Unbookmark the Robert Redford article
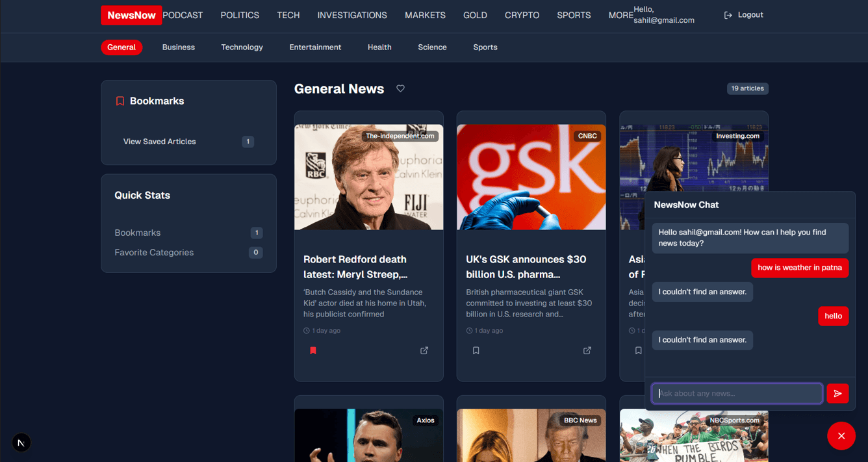The height and width of the screenshot is (462, 868). pyautogui.click(x=313, y=350)
